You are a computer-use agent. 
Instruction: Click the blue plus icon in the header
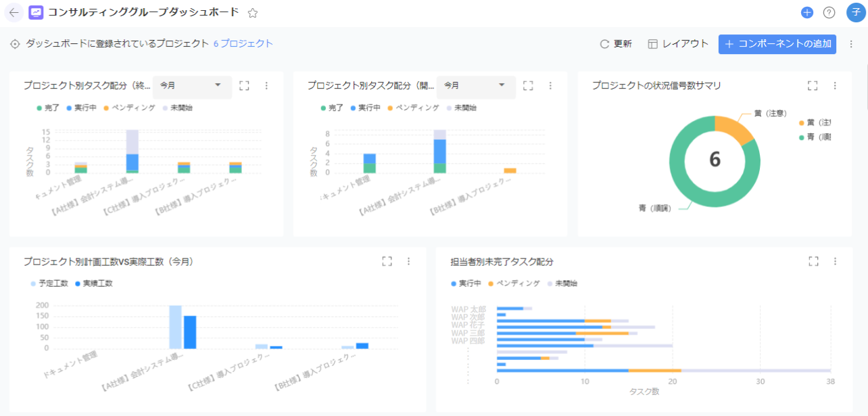click(x=806, y=13)
